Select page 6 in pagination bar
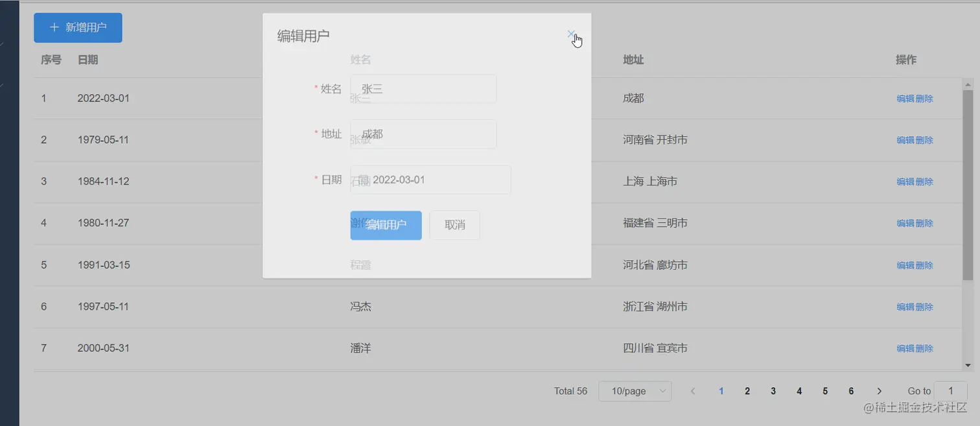This screenshot has width=980, height=426. 850,391
